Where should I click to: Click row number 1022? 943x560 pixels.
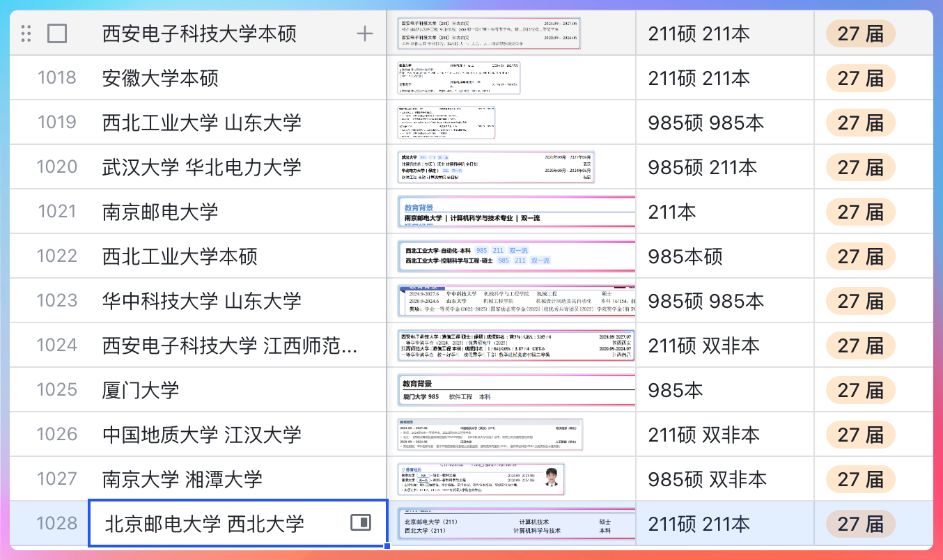click(x=57, y=256)
